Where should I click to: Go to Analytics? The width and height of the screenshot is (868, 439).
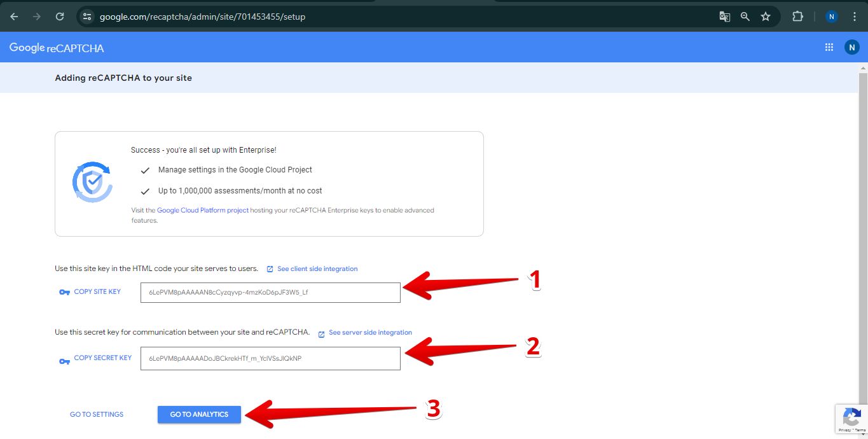pyautogui.click(x=199, y=414)
